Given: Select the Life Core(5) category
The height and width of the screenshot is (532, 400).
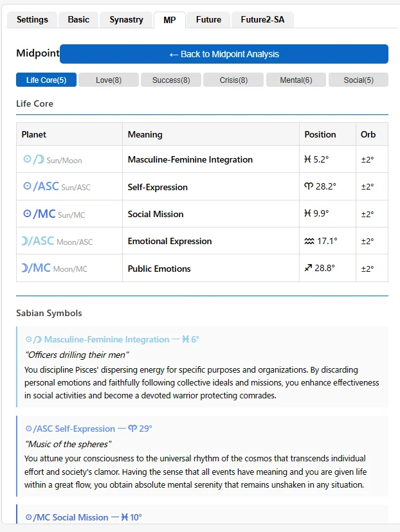Looking at the screenshot, I should pyautogui.click(x=46, y=80).
